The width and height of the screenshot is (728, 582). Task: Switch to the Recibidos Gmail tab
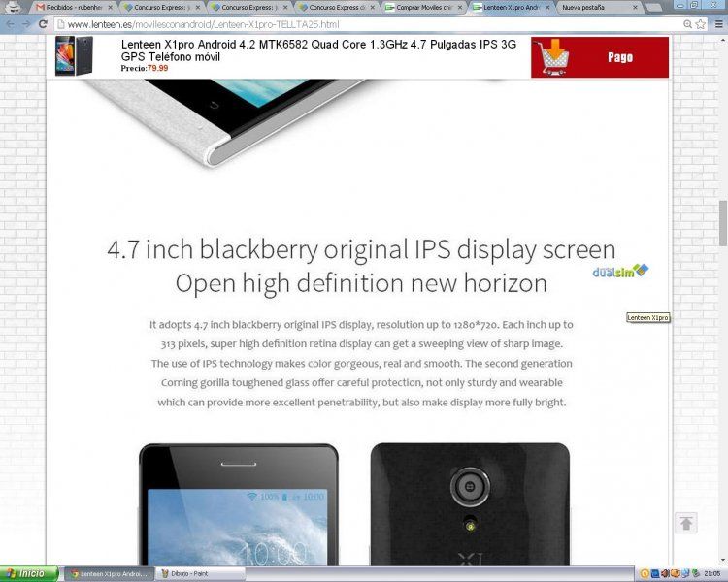(74, 8)
